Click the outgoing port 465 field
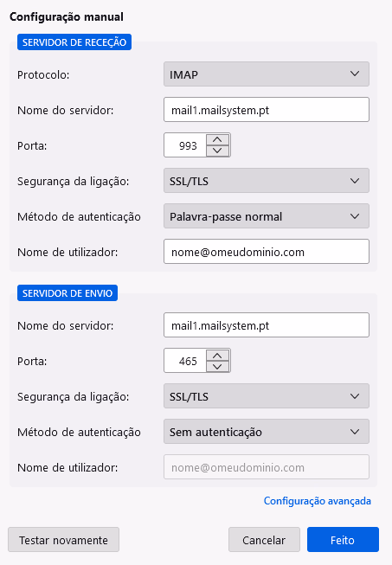Image resolution: width=392 pixels, height=565 pixels. [x=185, y=361]
